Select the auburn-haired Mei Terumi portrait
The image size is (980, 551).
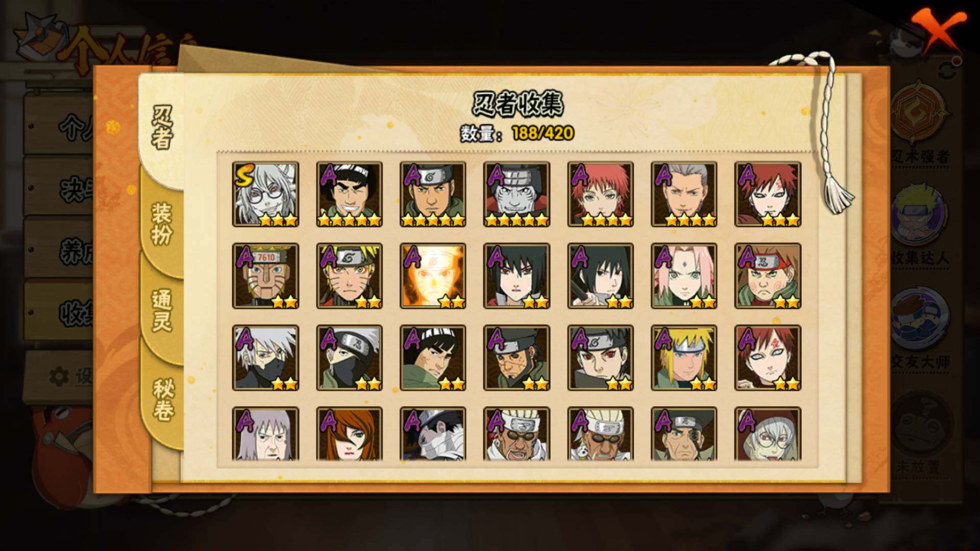(x=349, y=434)
